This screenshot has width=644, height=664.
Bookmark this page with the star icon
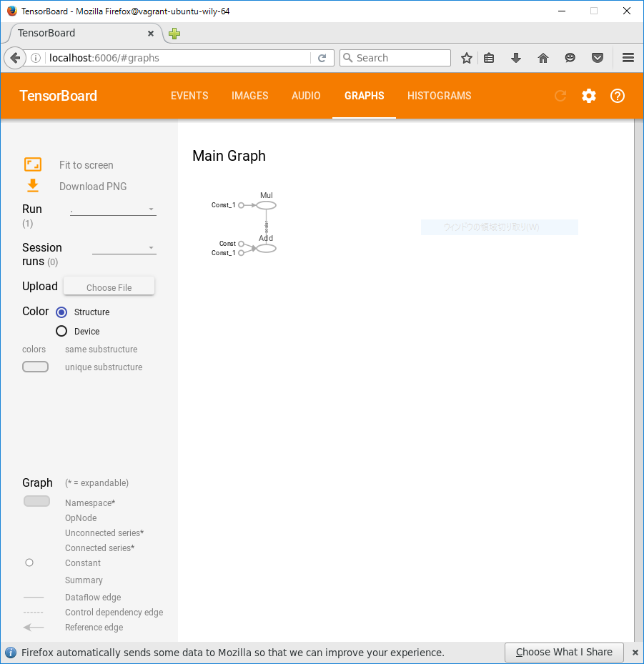[x=467, y=58]
